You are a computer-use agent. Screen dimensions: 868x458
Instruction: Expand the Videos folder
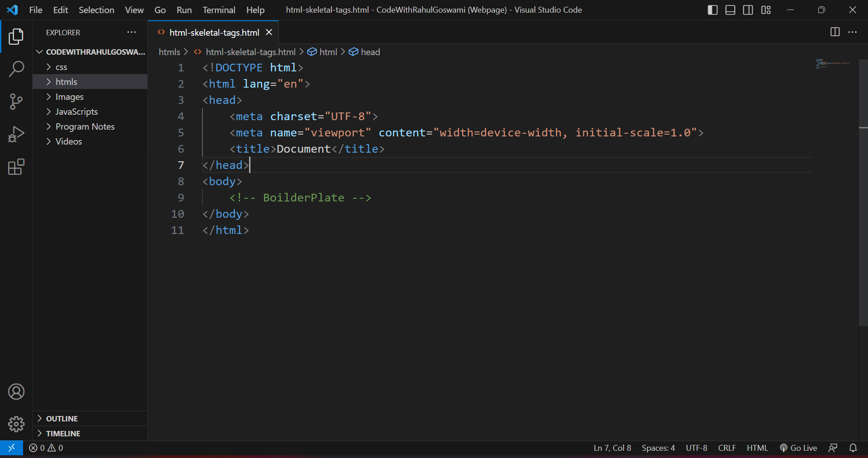[90, 141]
